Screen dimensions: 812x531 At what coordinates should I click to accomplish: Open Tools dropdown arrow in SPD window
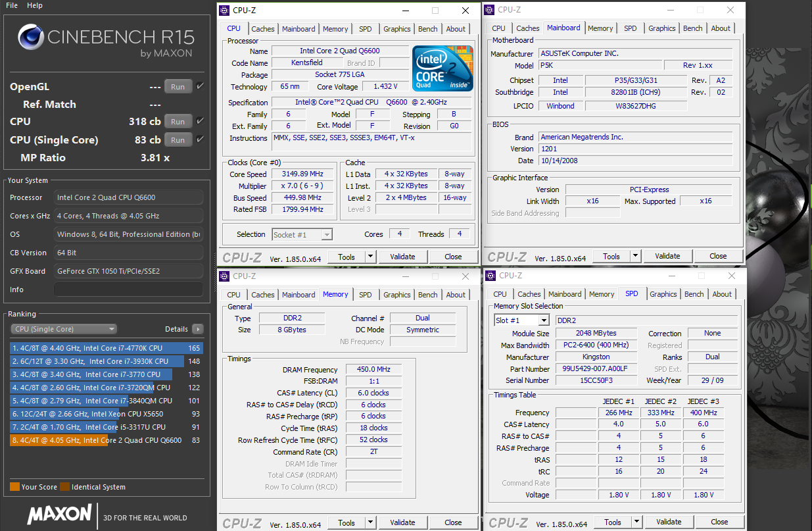pos(636,522)
